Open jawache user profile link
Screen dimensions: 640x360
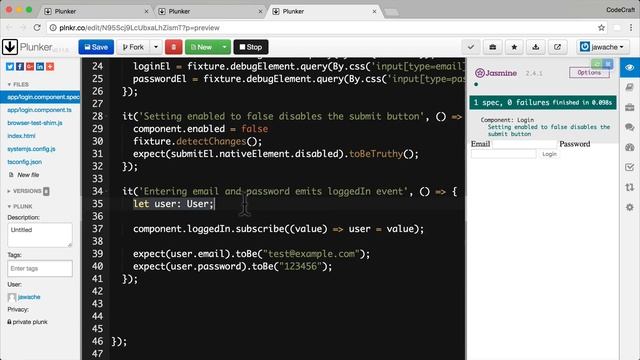(29, 297)
